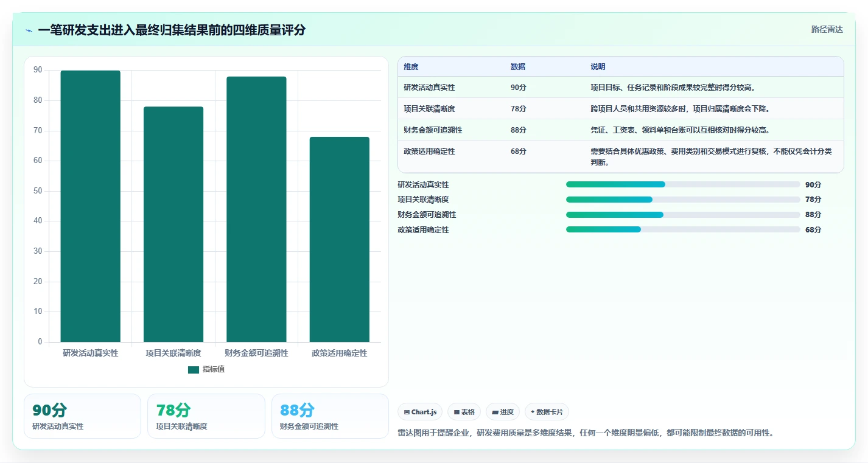This screenshot has height=463, width=868.
Task: Click the footer note starting 雷达图用于提醒企业
Action: pos(586,433)
